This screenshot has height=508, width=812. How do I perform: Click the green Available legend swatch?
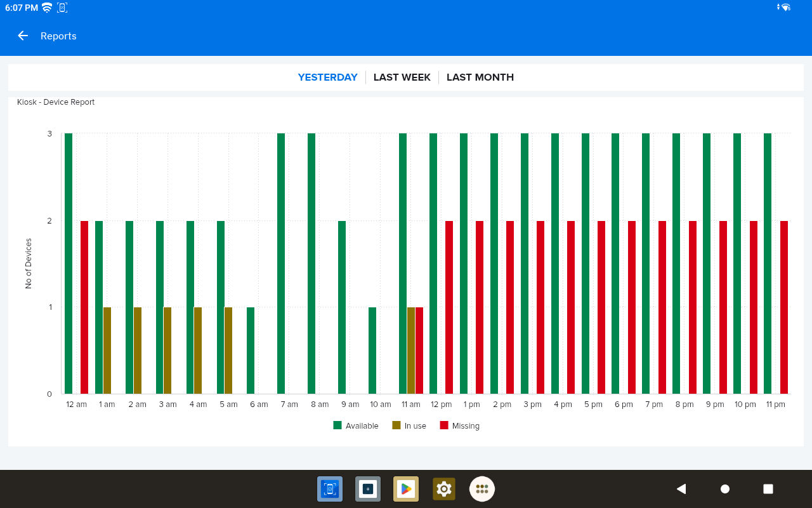[x=337, y=425]
